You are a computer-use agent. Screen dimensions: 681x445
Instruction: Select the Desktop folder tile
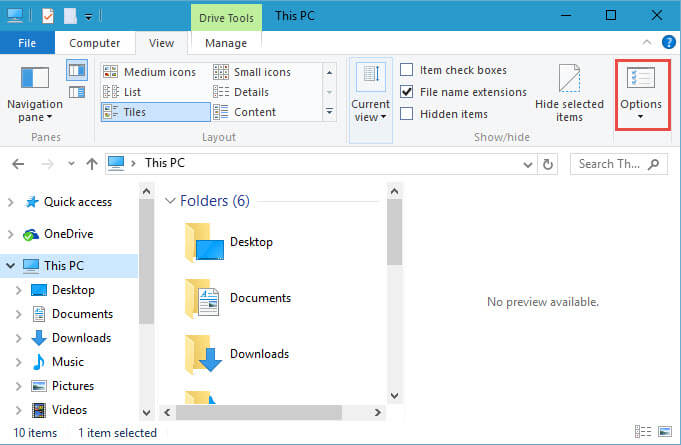click(x=229, y=242)
